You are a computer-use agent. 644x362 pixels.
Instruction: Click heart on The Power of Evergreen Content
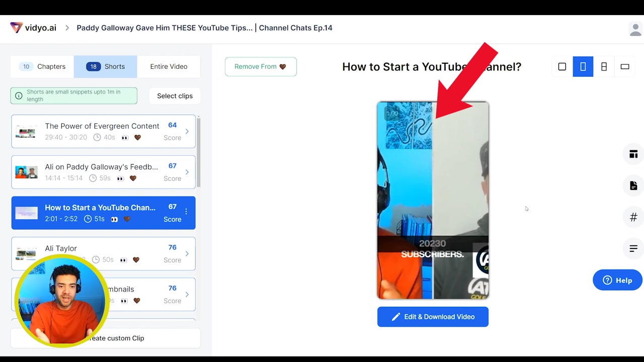point(137,137)
